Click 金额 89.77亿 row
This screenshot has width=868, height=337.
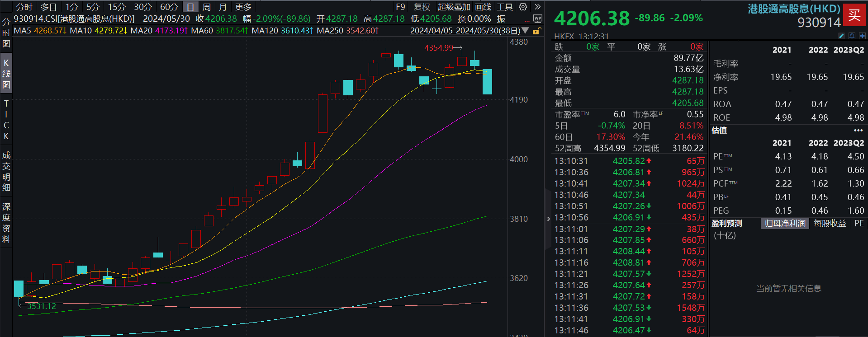click(x=629, y=58)
